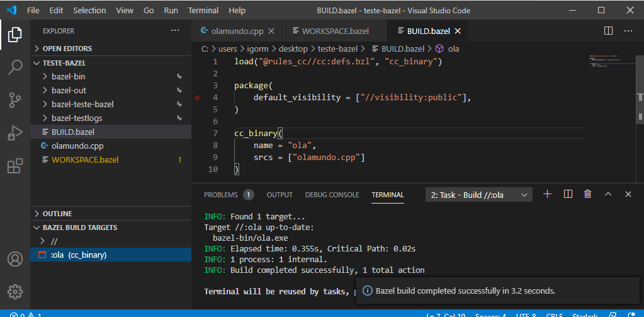Open the Extensions view icon
The height and width of the screenshot is (317, 644).
point(14,166)
